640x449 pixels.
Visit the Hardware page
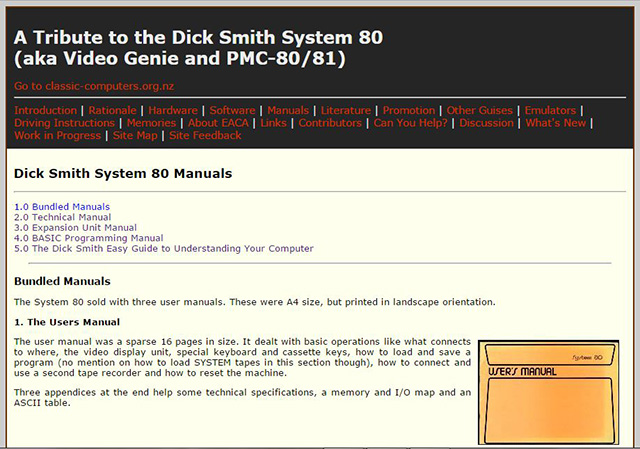point(173,110)
